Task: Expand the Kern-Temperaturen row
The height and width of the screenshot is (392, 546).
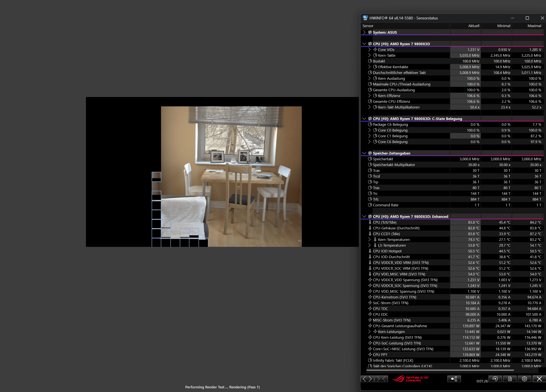Action: pos(370,239)
